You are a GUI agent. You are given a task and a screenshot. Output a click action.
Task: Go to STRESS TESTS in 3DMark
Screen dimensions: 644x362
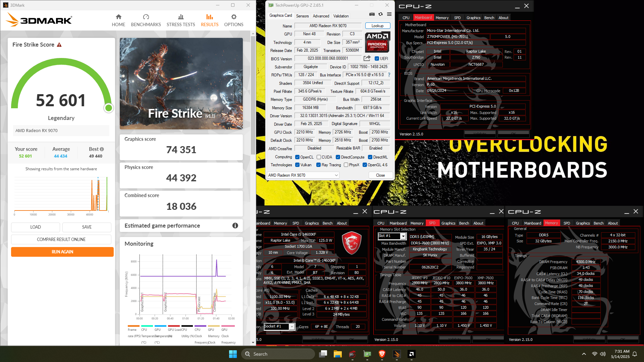tap(181, 20)
